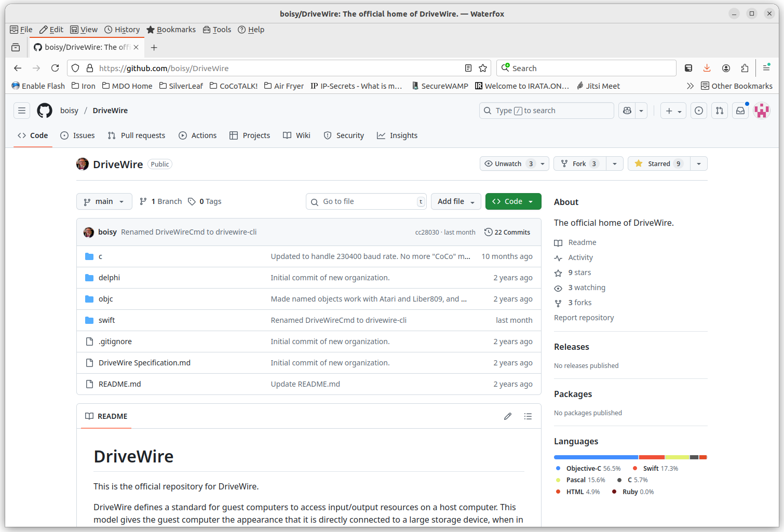784x532 pixels.
Task: Toggle the Starred button for the repository
Action: (x=658, y=163)
